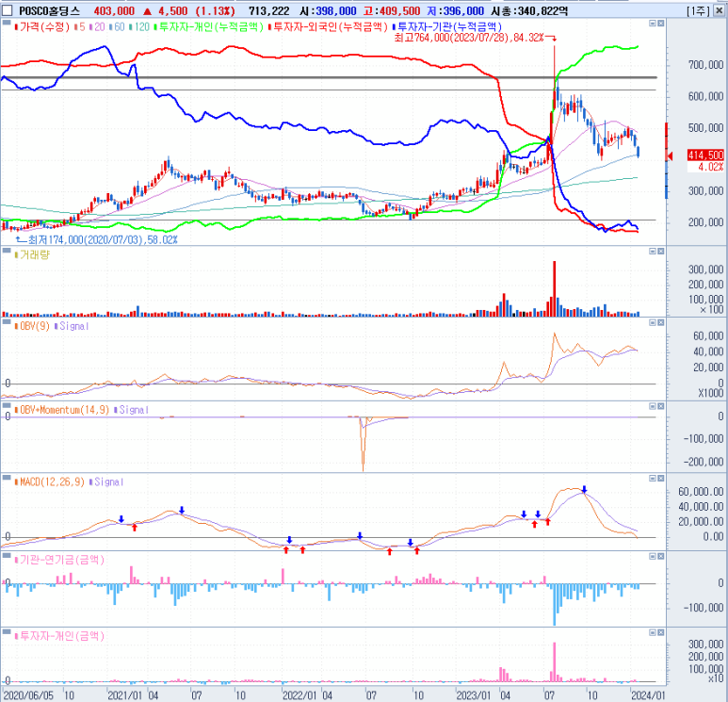Minimize the 투자자-개인(금액) pane

[x=653, y=632]
